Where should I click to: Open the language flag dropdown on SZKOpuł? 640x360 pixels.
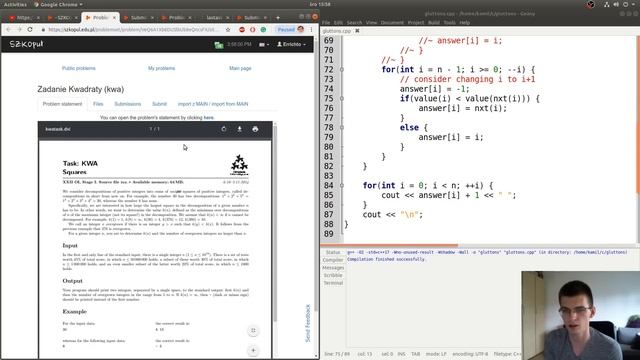pos(264,44)
